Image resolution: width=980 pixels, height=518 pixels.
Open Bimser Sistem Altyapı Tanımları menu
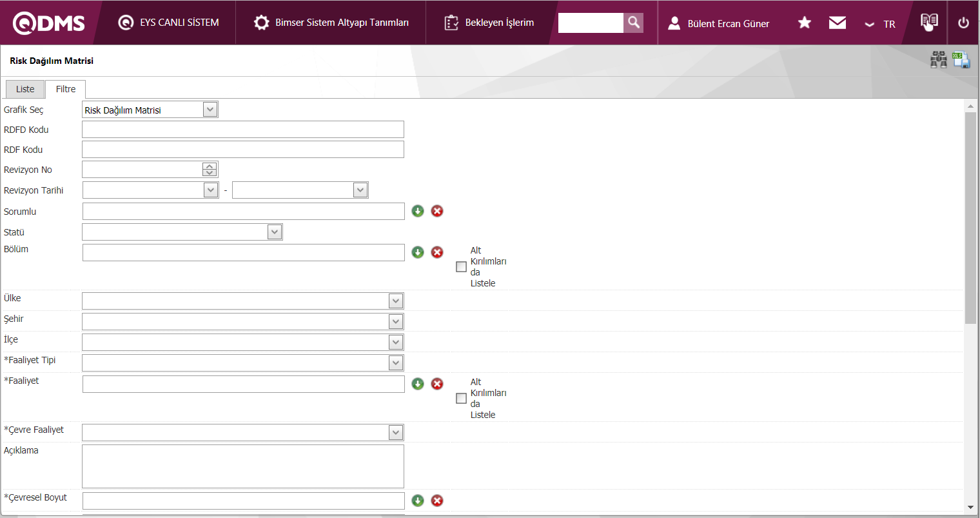331,23
